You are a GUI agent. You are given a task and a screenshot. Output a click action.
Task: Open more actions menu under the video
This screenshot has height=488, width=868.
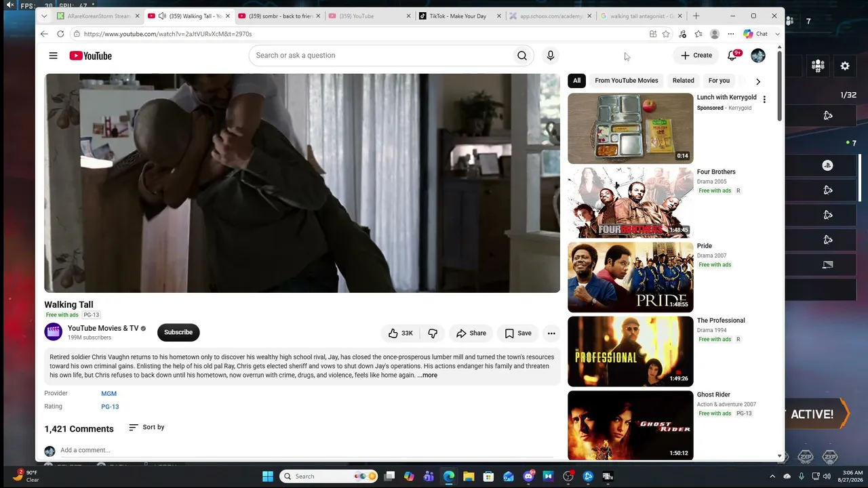coord(551,333)
